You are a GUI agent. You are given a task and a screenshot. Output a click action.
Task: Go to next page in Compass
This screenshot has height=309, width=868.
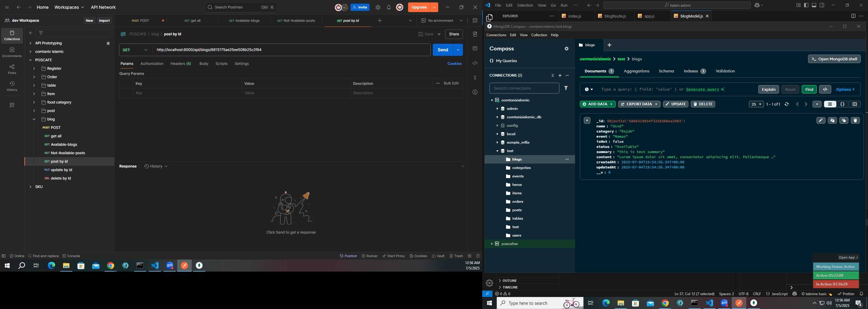click(806, 104)
